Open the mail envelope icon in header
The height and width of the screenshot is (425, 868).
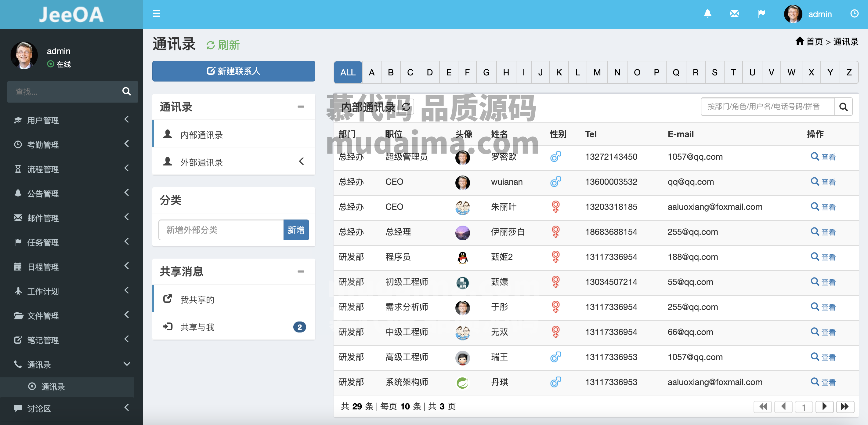click(735, 14)
